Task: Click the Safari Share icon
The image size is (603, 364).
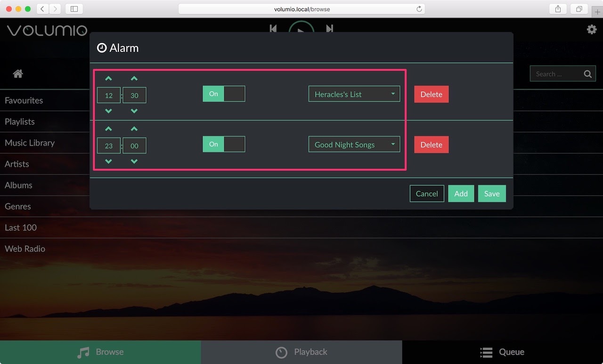Action: pos(558,9)
